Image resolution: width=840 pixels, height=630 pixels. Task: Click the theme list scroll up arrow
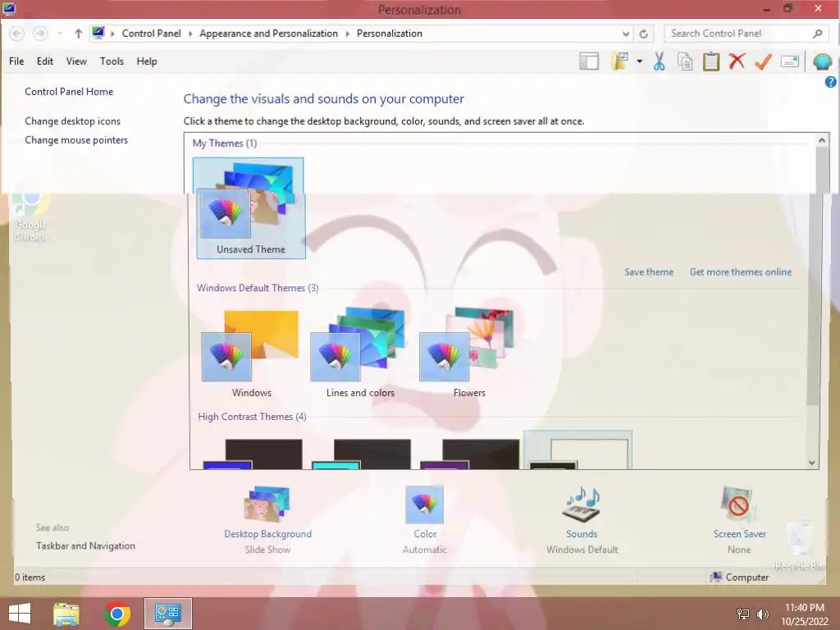point(821,140)
